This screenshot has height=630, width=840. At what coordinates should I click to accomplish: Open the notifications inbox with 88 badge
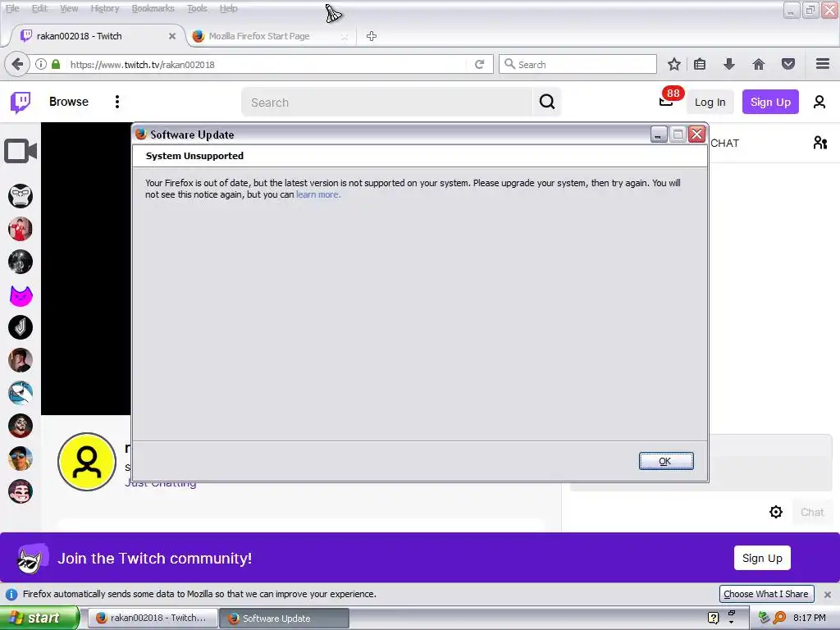pyautogui.click(x=666, y=101)
